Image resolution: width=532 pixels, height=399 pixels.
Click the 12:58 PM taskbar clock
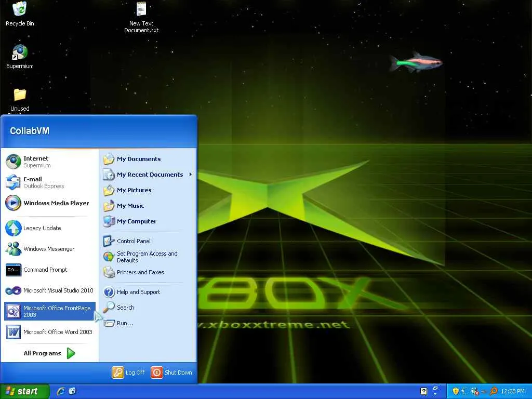pos(513,391)
